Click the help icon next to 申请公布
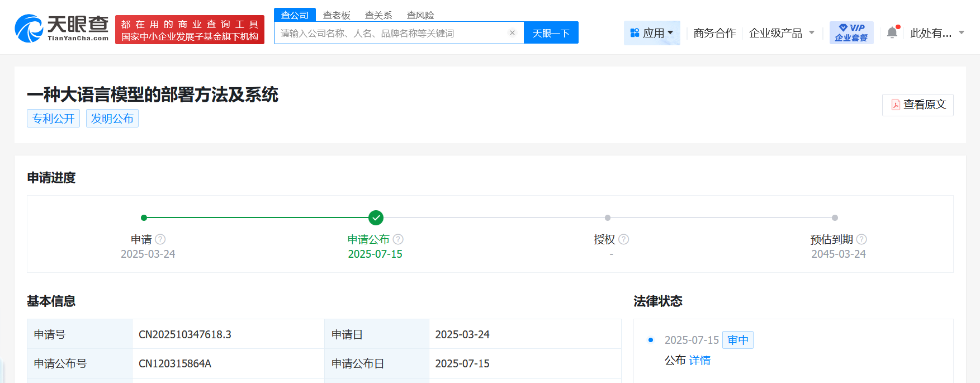Image resolution: width=980 pixels, height=383 pixels. coord(398,239)
